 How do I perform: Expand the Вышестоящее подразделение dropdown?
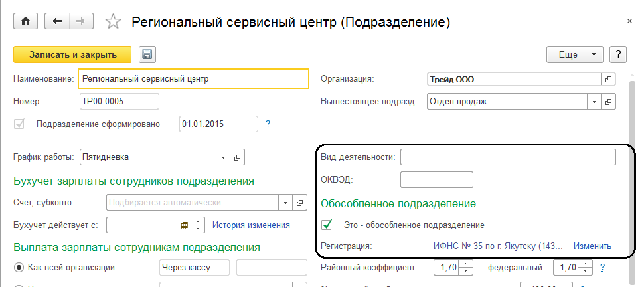point(594,102)
